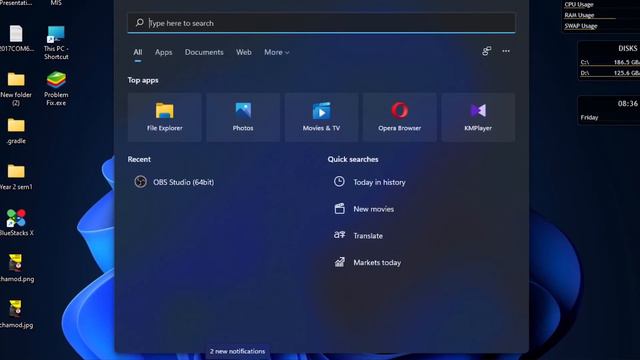Click the DISKS widget heading

(x=627, y=48)
